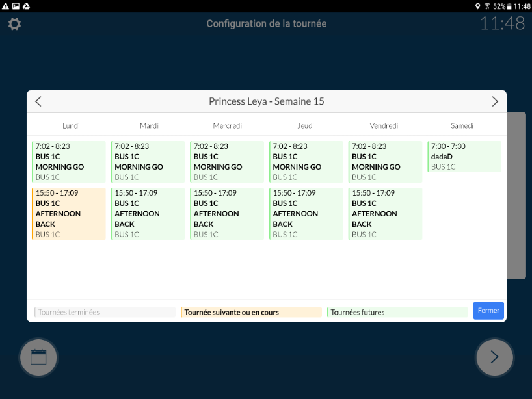The image size is (532, 399).
Task: Open settings gear icon
Action: [14, 24]
